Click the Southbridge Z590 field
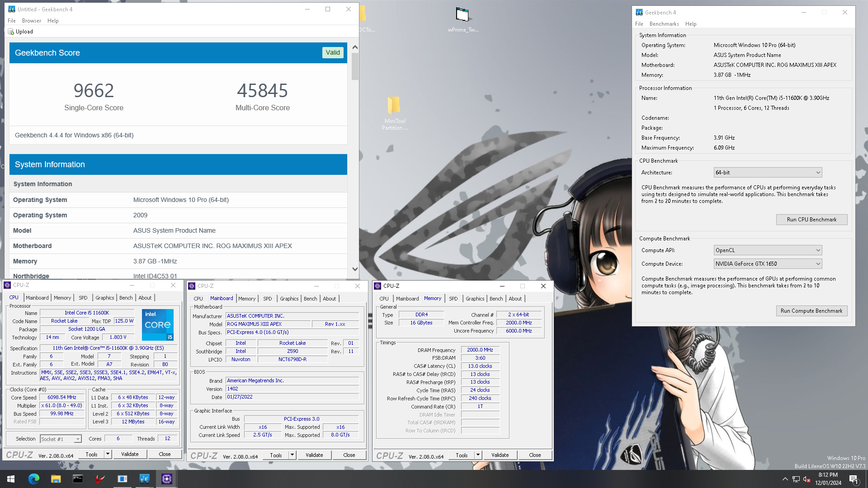Screen dimensions: 868x488 point(292,352)
